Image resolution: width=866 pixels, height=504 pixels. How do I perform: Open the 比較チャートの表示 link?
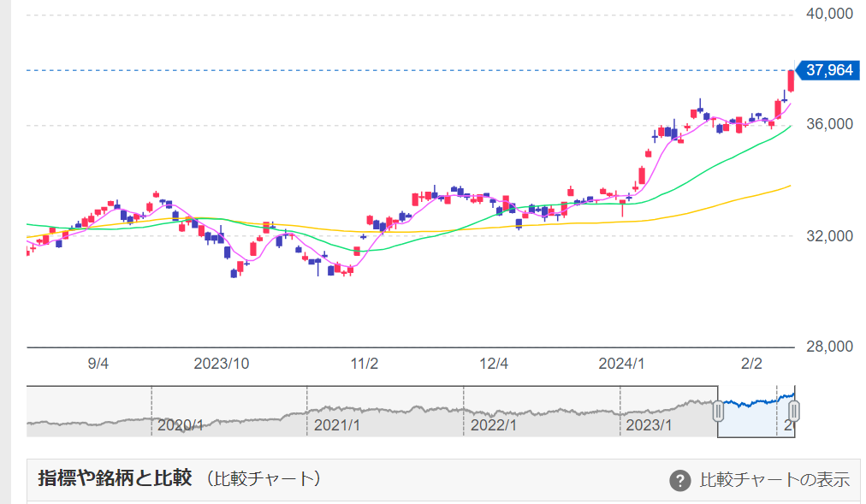click(774, 480)
